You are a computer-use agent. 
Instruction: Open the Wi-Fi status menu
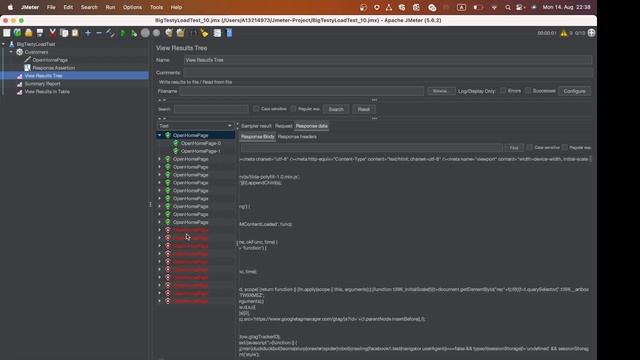click(494, 7)
